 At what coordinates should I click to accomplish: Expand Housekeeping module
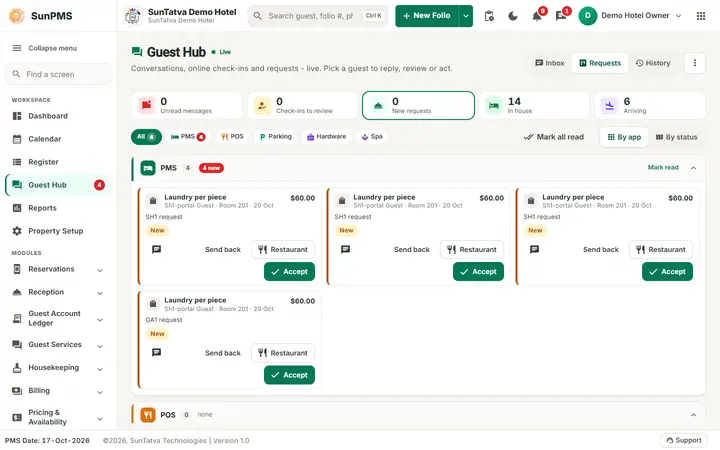[x=58, y=368]
